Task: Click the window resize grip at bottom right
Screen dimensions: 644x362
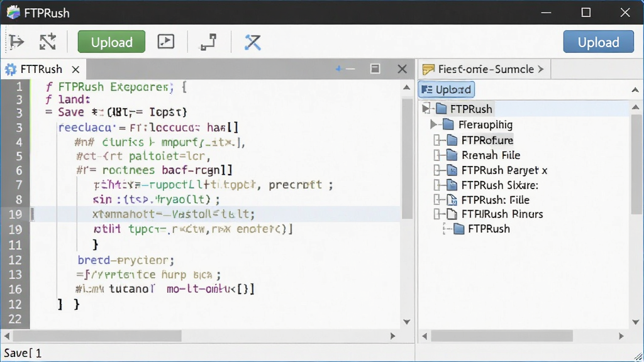Action: click(x=638, y=357)
